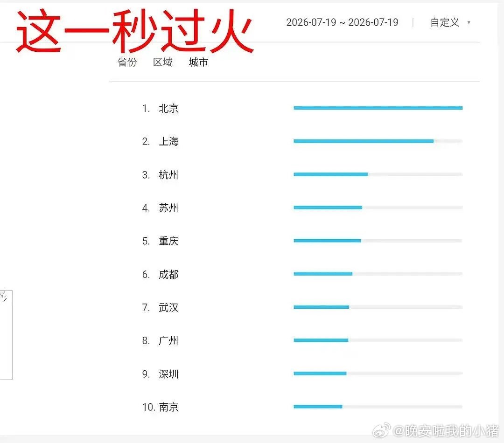Select the 南京 row text

(168, 407)
